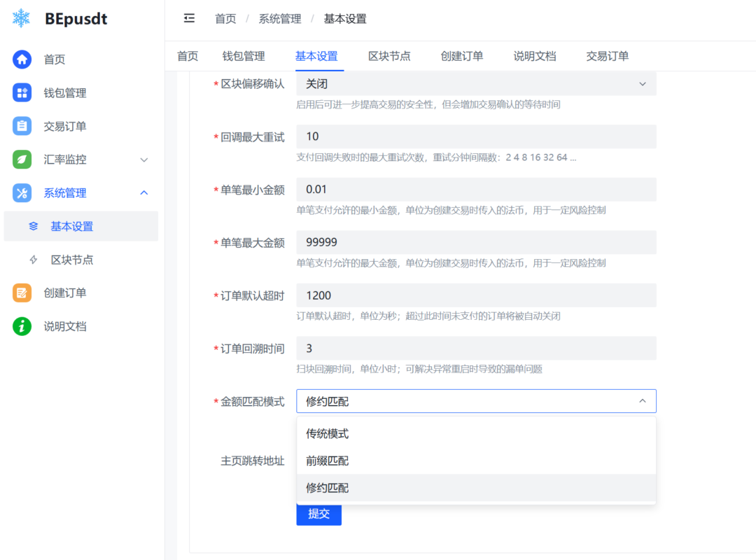Screen dimensions: 756x560
Task: Open the 交易订单 tab
Action: click(x=608, y=56)
